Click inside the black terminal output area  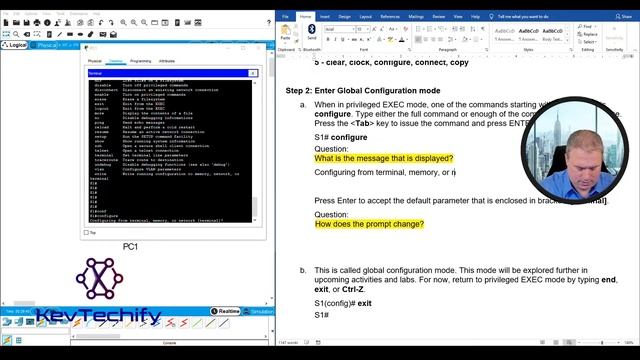point(170,151)
